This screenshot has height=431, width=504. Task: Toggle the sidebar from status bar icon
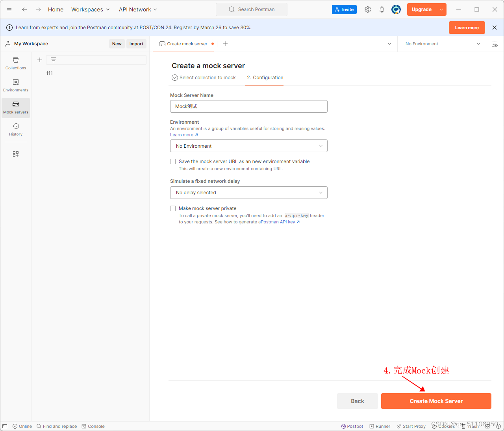coord(5,426)
